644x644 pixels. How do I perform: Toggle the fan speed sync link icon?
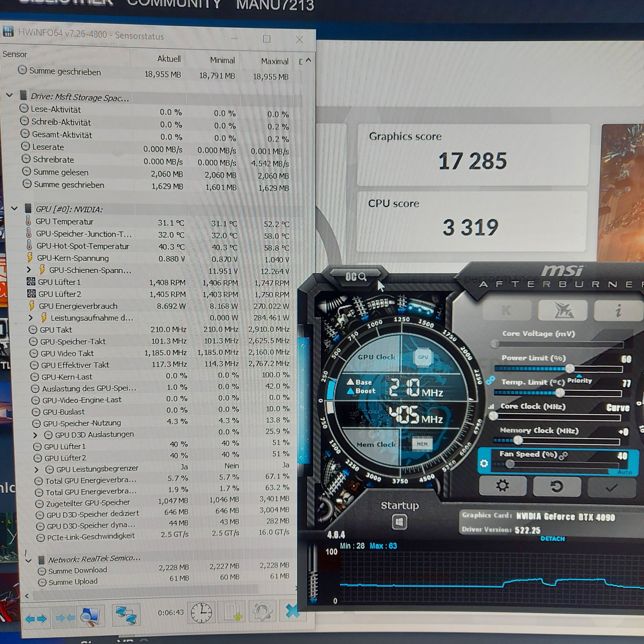pyautogui.click(x=563, y=455)
